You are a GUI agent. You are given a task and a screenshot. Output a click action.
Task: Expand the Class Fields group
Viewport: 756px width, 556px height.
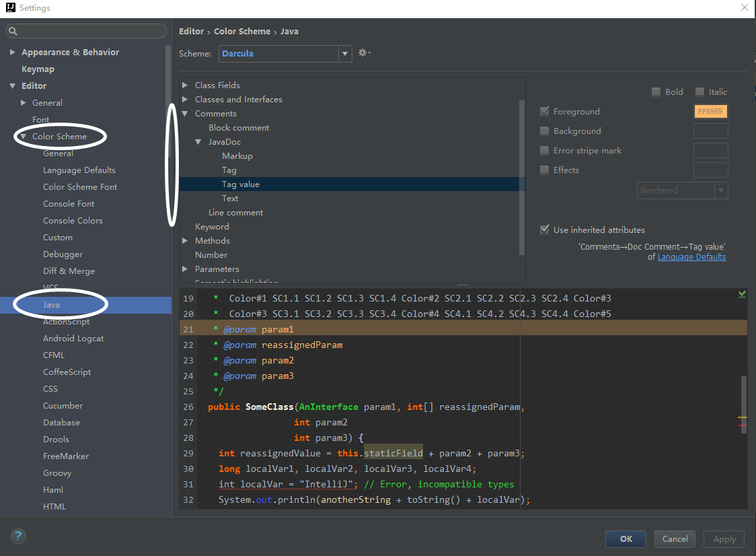[x=185, y=85]
